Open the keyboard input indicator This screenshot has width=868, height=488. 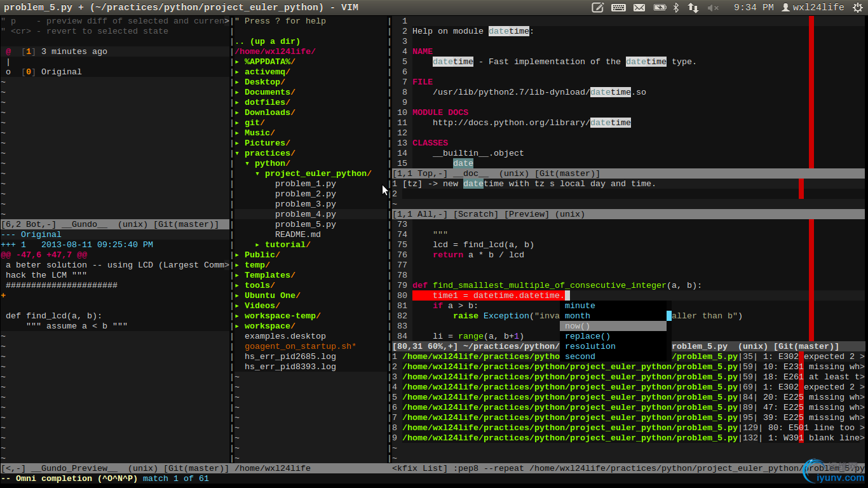(618, 8)
